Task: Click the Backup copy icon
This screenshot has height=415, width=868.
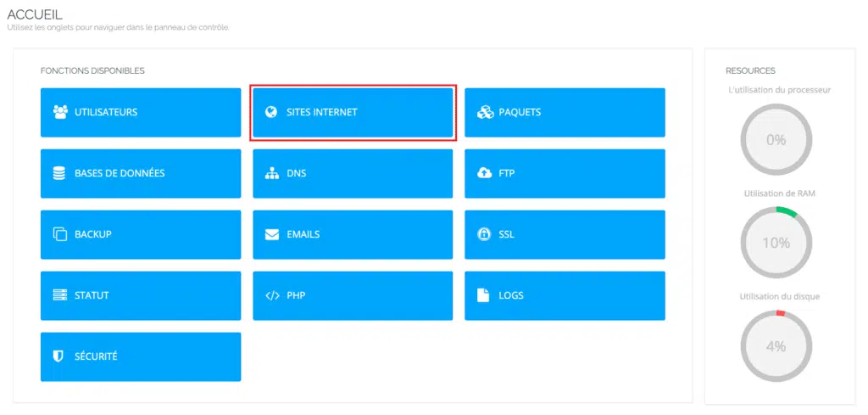Action: coord(60,234)
